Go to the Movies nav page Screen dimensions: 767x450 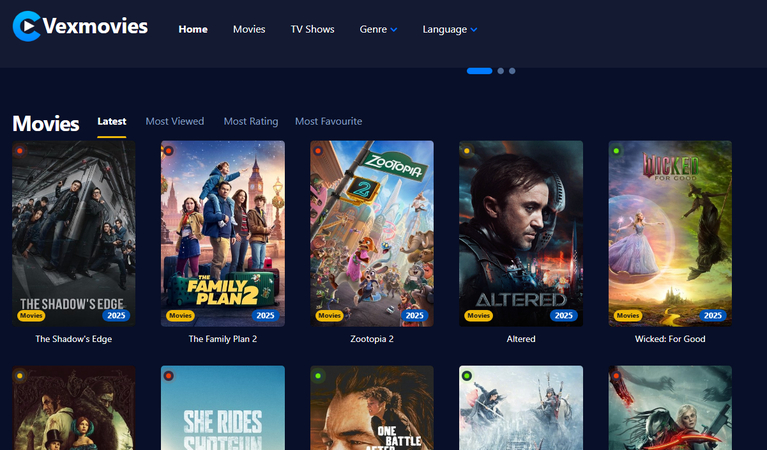point(249,29)
